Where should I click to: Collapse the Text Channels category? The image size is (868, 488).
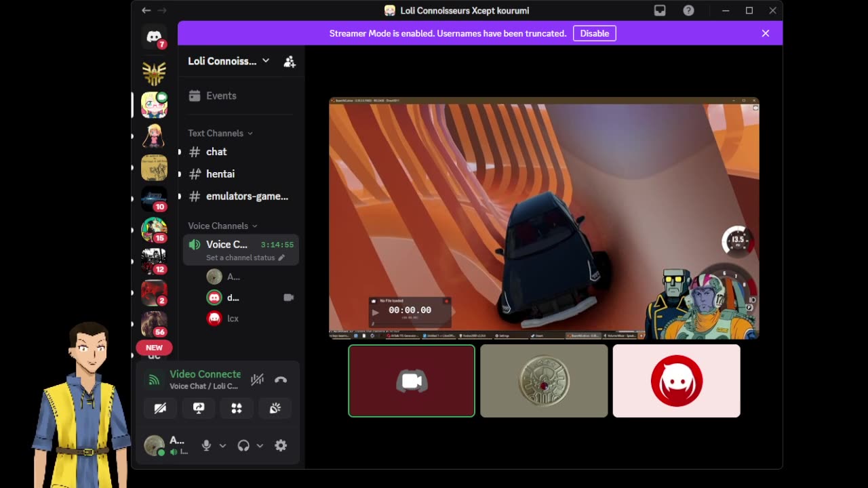click(x=220, y=133)
